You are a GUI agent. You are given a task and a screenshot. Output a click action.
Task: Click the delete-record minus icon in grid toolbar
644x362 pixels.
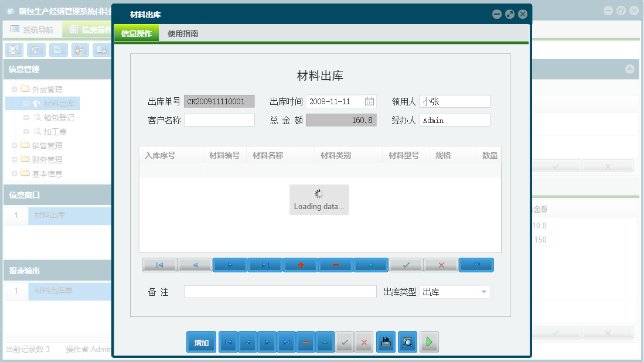coord(336,265)
